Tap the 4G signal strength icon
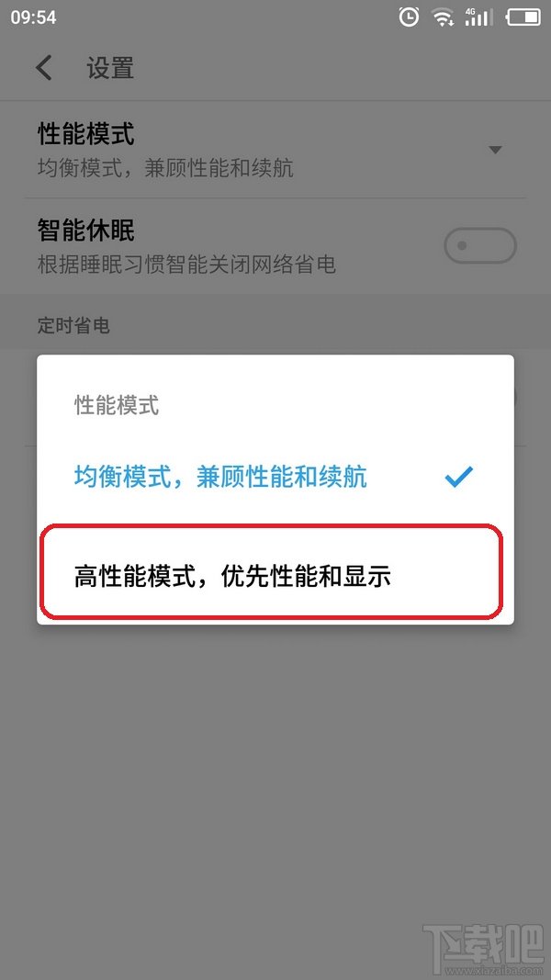 [478, 17]
